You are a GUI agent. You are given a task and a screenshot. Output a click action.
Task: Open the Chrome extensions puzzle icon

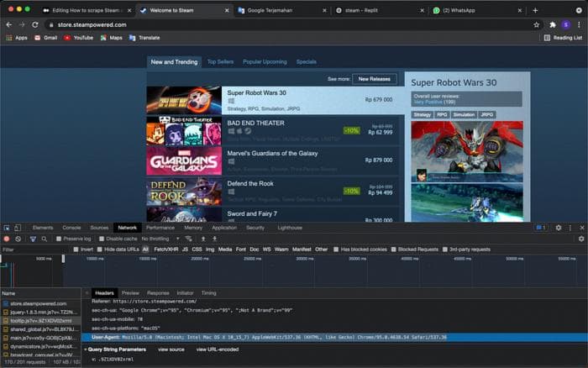(x=553, y=24)
